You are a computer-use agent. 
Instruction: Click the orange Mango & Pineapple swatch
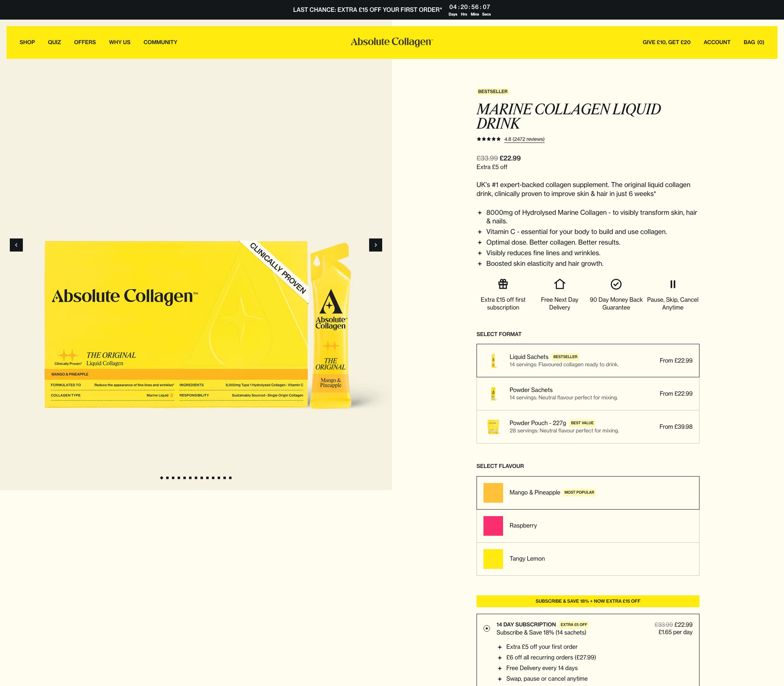493,493
